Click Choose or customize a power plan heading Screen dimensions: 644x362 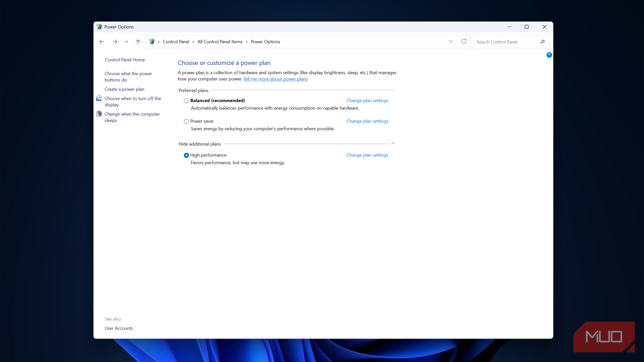(x=224, y=63)
